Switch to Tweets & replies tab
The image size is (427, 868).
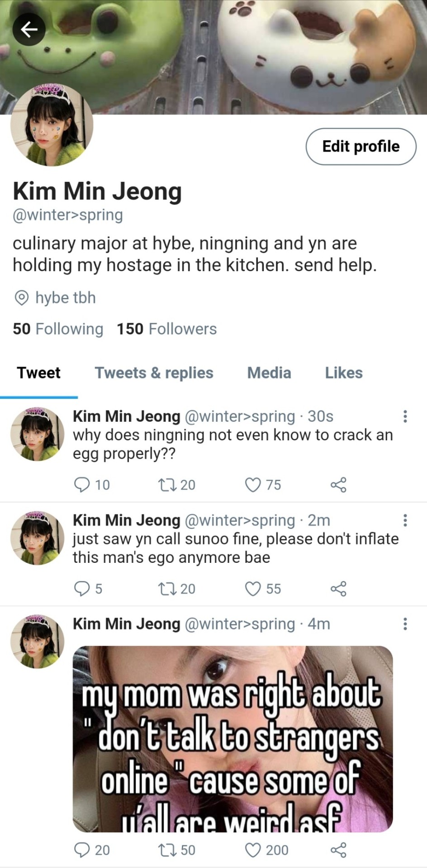click(x=154, y=373)
